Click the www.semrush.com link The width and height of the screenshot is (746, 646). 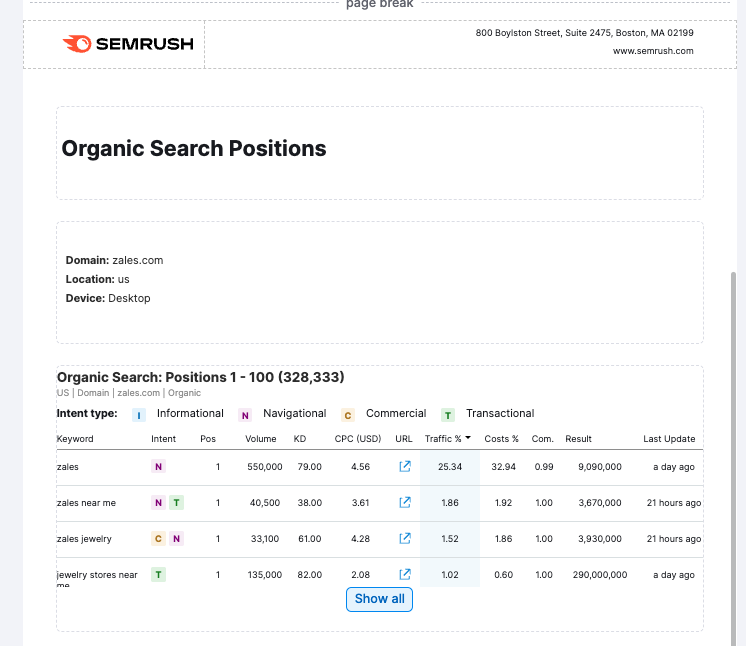point(653,51)
